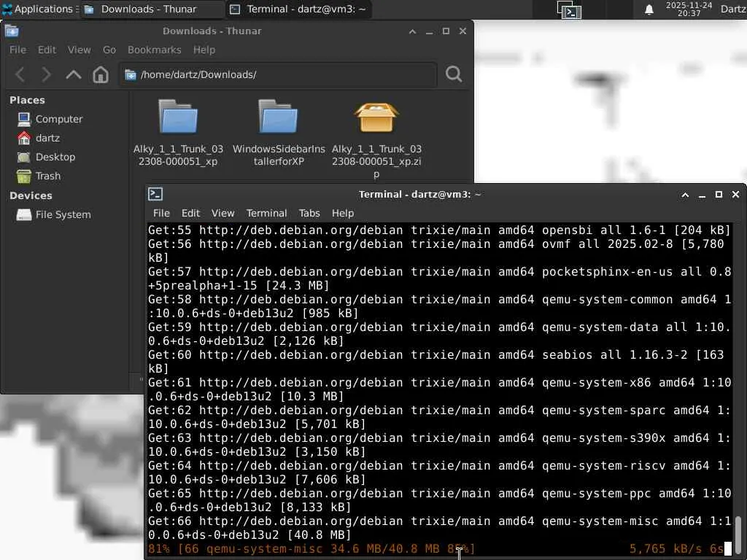The height and width of the screenshot is (560, 747).
Task: Go forward in Thunar navigation toolbar
Action: (x=46, y=74)
